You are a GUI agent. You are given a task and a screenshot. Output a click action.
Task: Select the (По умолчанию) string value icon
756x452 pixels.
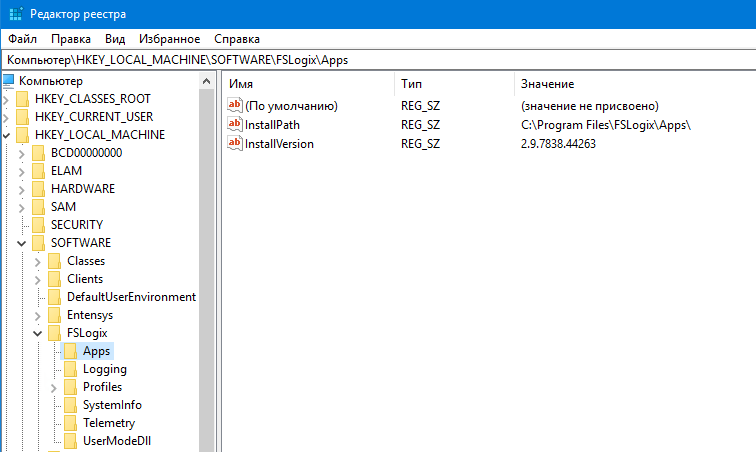click(x=235, y=105)
